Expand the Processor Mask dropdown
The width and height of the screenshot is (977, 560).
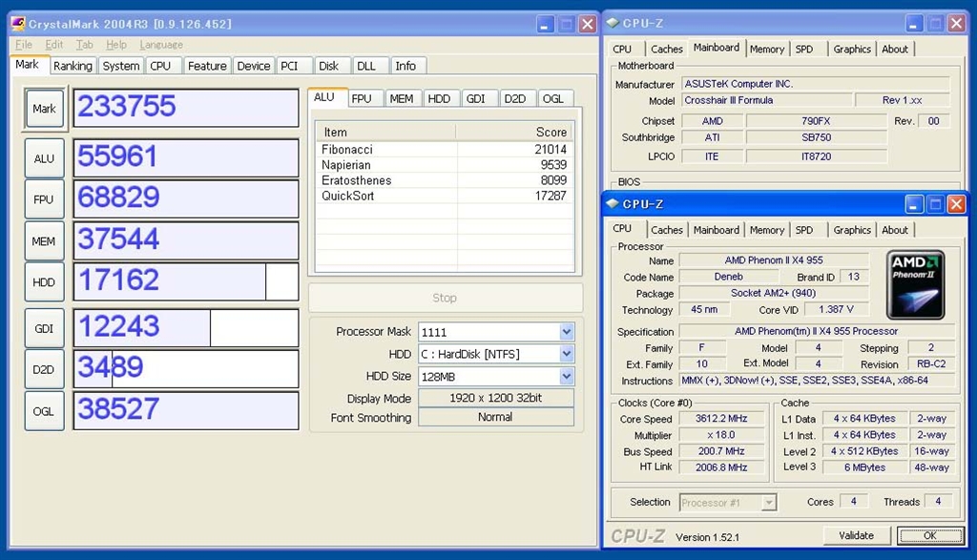pos(566,332)
